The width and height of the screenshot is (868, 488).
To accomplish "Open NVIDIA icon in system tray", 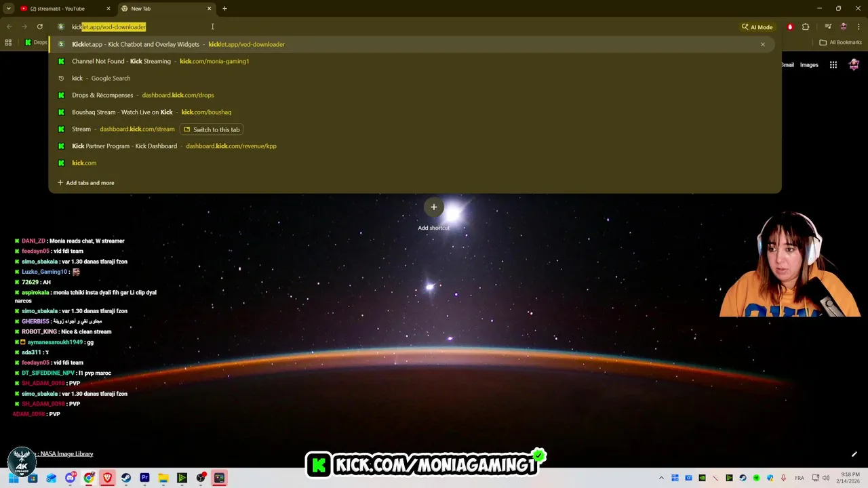I will (702, 479).
